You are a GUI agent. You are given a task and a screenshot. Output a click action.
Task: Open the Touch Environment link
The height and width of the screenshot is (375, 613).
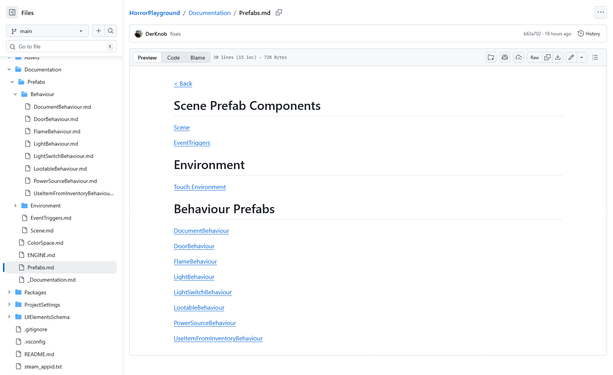200,187
